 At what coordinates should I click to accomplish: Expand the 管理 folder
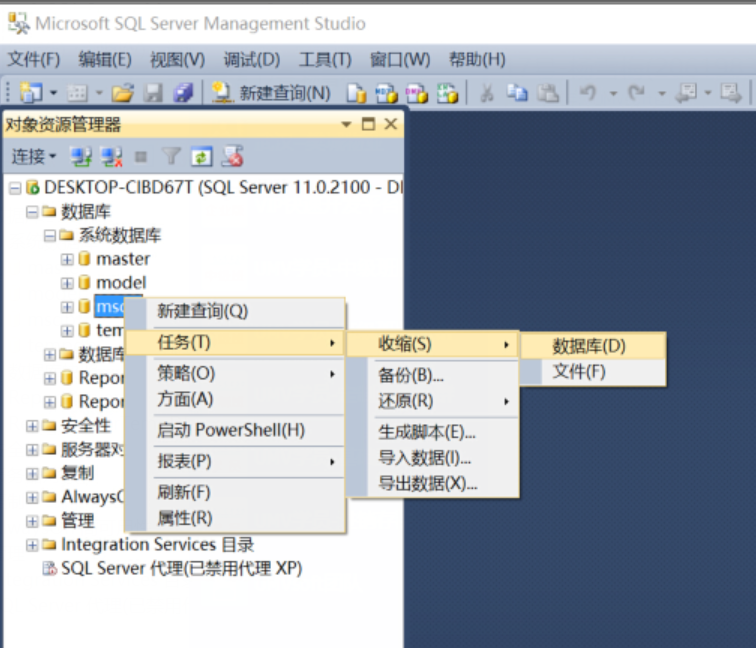pyautogui.click(x=32, y=521)
